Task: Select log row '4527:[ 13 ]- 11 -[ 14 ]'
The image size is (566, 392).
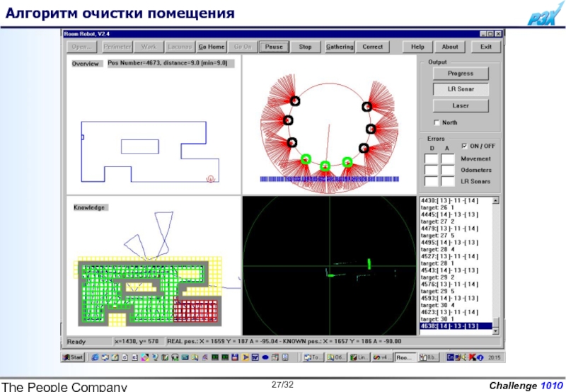Action: pos(456,256)
